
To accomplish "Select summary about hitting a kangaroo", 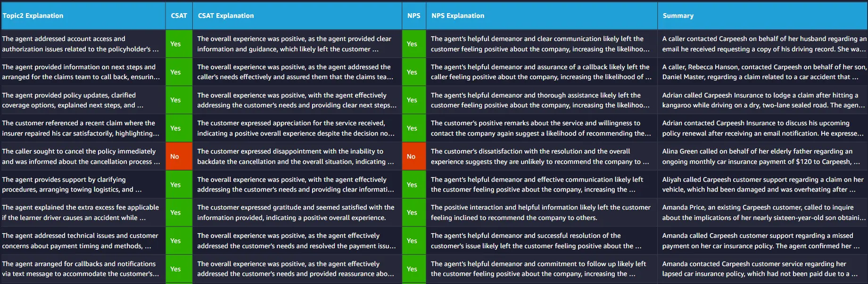I will (763, 100).
